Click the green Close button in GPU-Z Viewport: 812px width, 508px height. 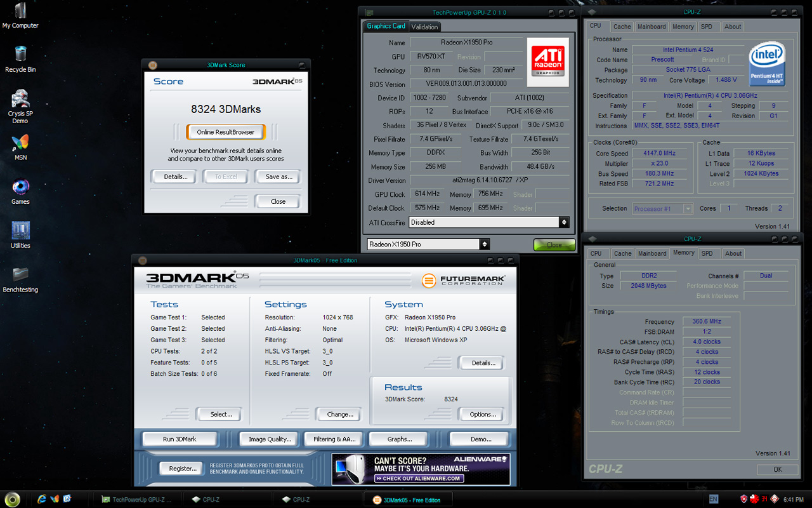pyautogui.click(x=554, y=244)
